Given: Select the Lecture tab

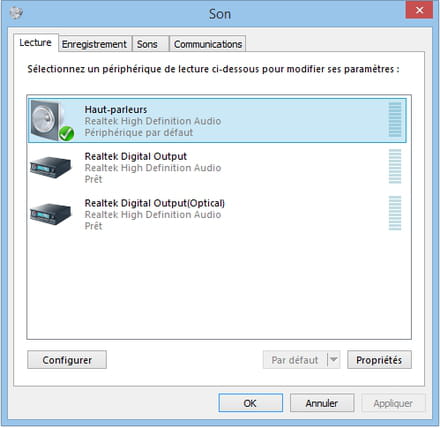Looking at the screenshot, I should pyautogui.click(x=35, y=43).
